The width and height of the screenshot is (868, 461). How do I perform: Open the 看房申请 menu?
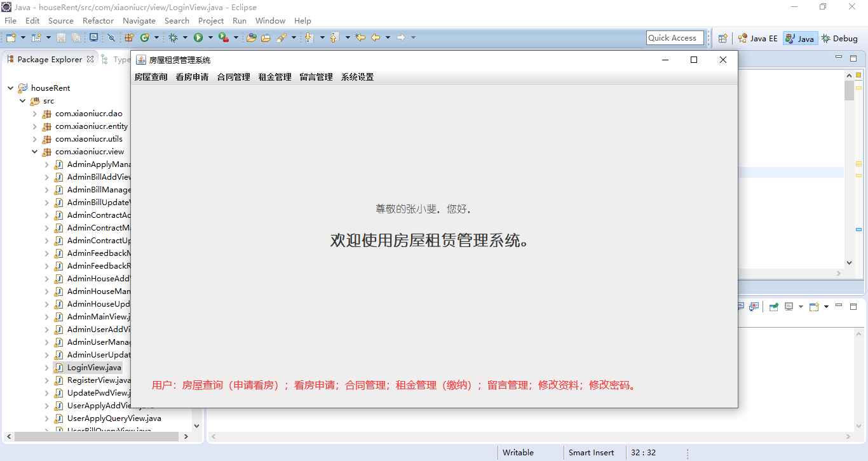(193, 77)
